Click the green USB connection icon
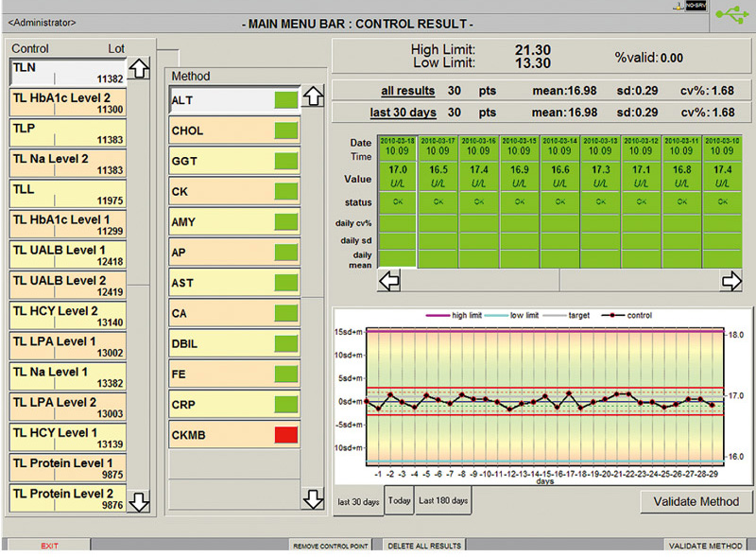Image resolution: width=756 pixels, height=557 pixels. (x=731, y=14)
